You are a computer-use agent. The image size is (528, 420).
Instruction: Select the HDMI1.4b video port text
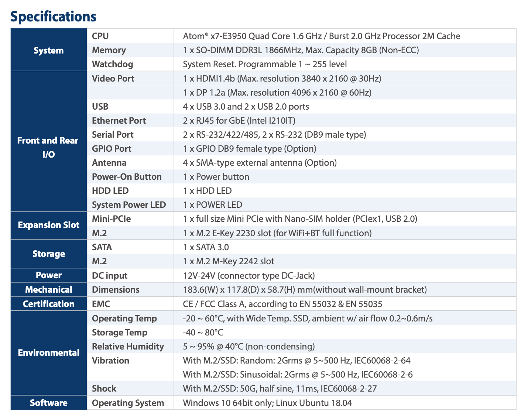(x=282, y=78)
